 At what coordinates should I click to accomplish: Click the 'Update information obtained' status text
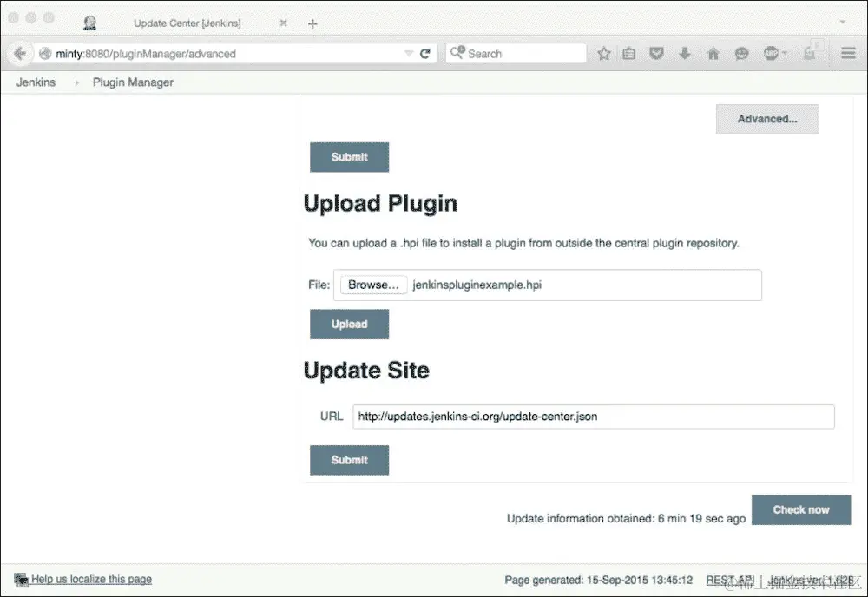pos(626,518)
